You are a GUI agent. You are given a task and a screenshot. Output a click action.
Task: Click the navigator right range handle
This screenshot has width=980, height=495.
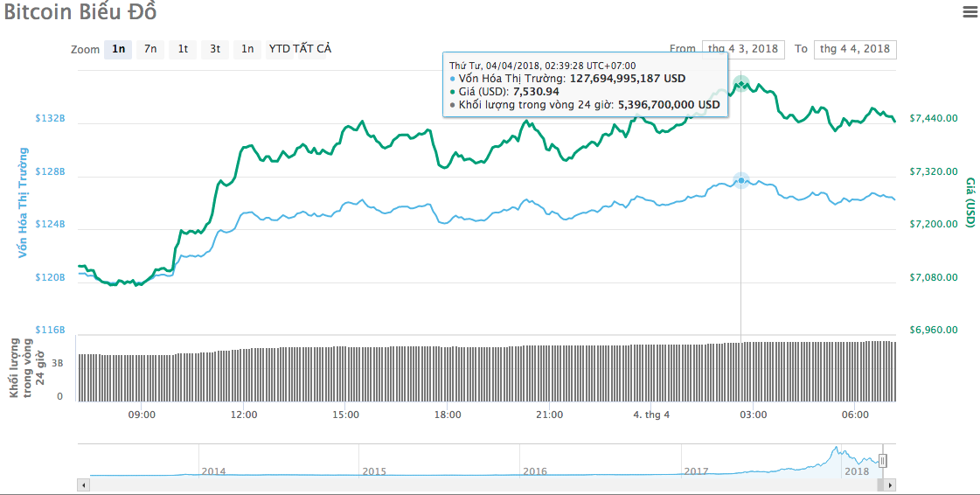tap(882, 461)
